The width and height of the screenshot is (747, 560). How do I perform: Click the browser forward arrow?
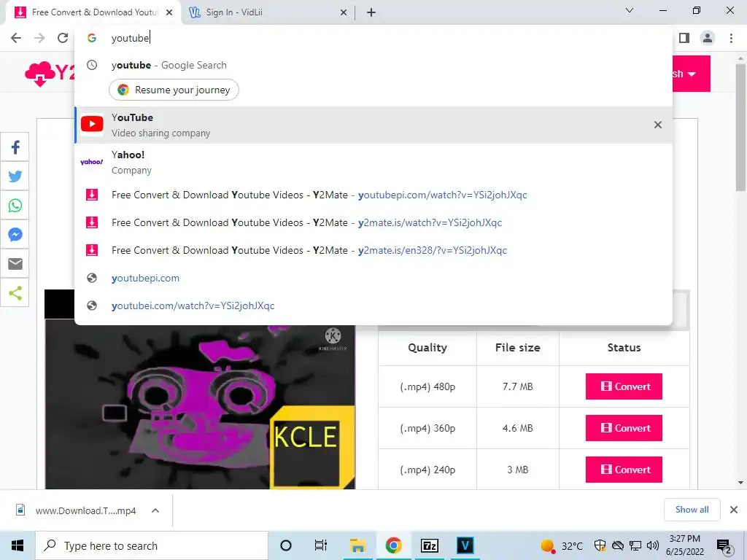(x=39, y=38)
